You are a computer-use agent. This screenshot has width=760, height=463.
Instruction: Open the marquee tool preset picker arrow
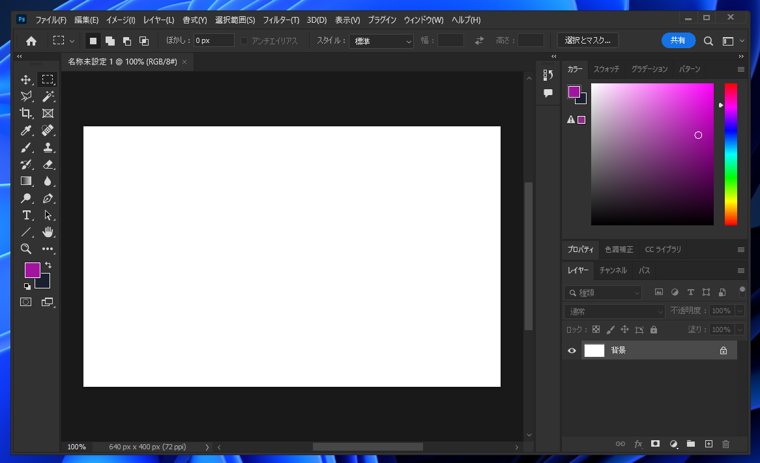coord(72,41)
